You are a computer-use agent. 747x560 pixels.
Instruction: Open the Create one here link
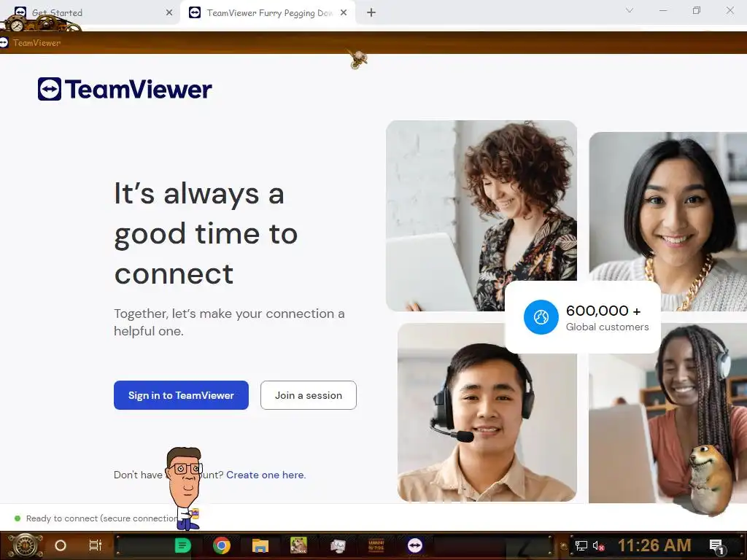coord(266,475)
